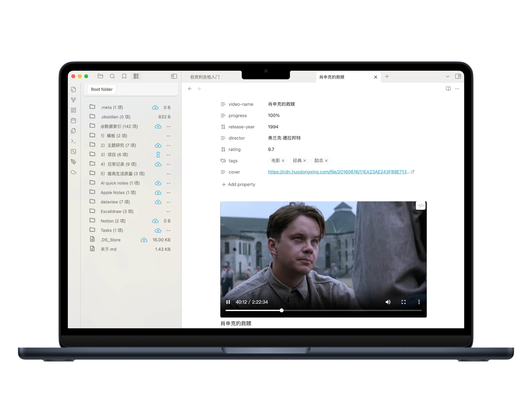Screen dimensions: 532x399
Task: Open graph view icon in ribbon
Action: click(73, 100)
